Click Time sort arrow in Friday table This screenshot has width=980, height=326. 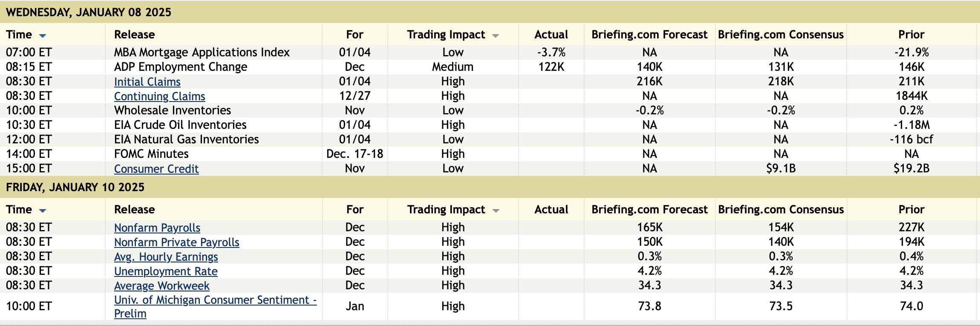pyautogui.click(x=43, y=210)
